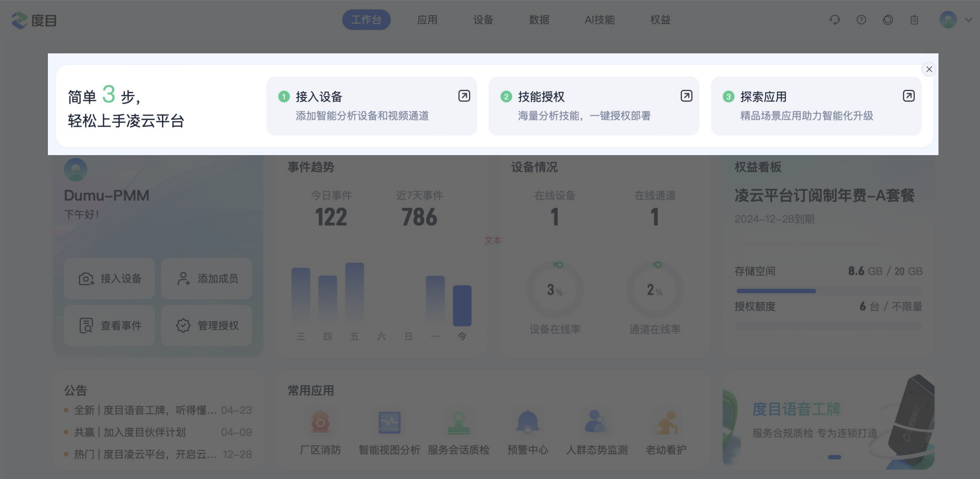The height and width of the screenshot is (479, 980).
Task: Click the 7-day event count 786
Action: point(419,217)
